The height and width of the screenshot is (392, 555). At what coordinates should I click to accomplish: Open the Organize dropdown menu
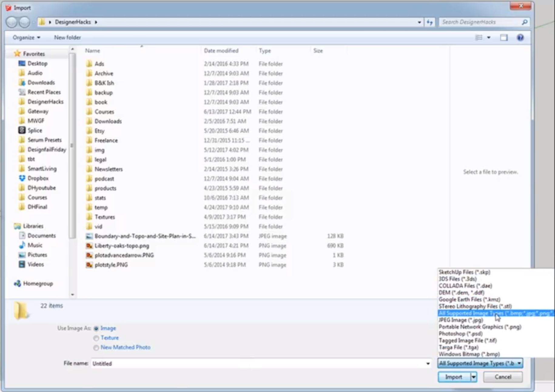(x=26, y=38)
